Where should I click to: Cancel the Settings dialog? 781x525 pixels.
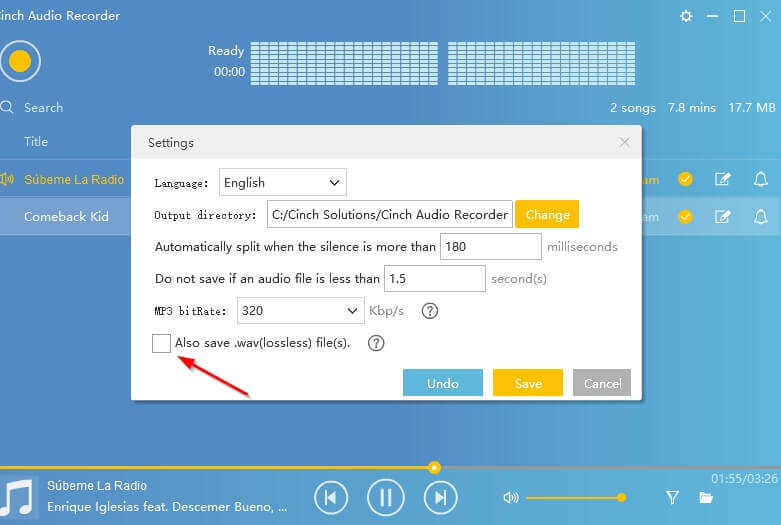602,383
